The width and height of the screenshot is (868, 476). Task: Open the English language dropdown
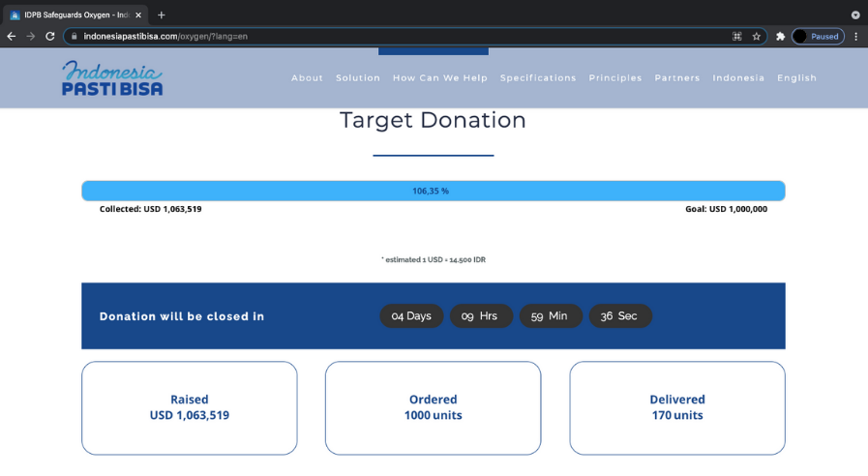point(796,78)
